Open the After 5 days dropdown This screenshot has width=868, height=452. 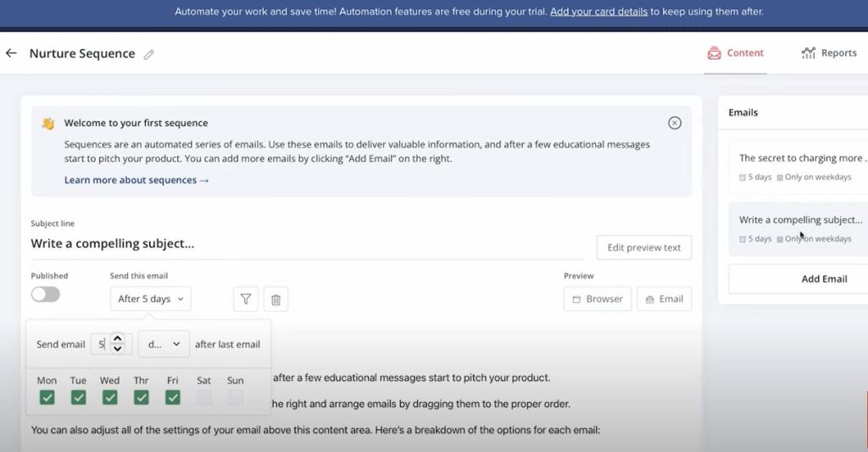pyautogui.click(x=151, y=299)
